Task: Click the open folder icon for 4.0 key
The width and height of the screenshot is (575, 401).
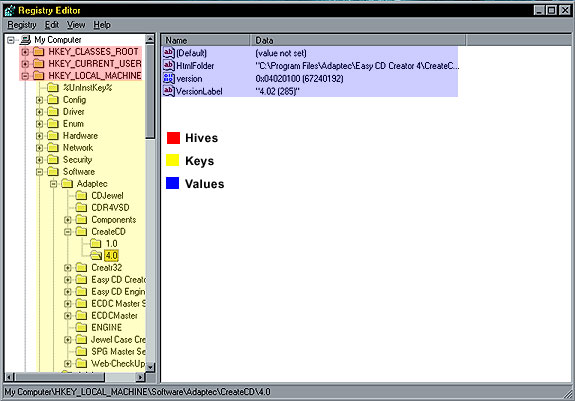Action: coord(96,255)
